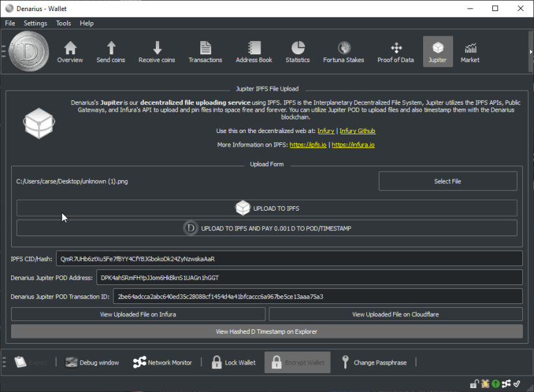Open the Debug window

pyautogui.click(x=92, y=363)
